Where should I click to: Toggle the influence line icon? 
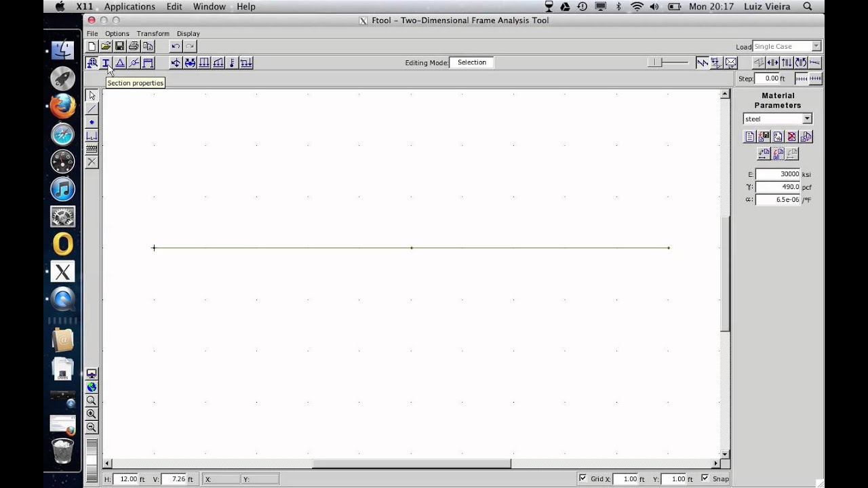tap(717, 62)
